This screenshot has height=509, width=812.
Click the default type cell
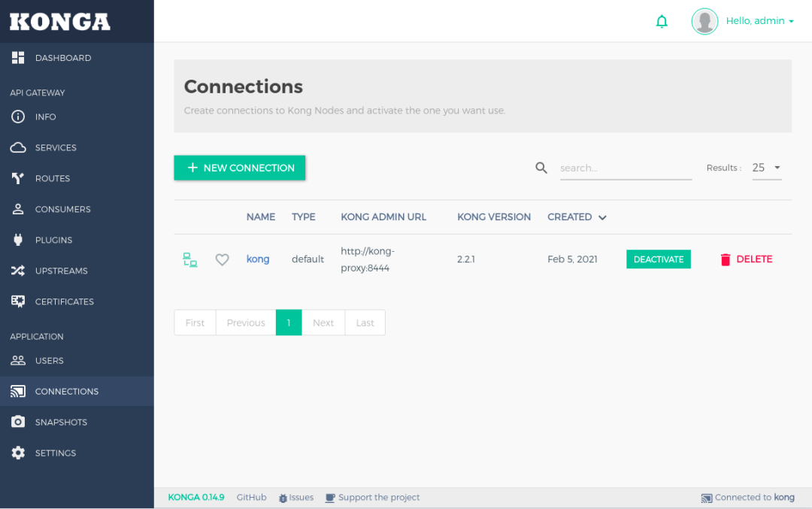[x=308, y=259]
